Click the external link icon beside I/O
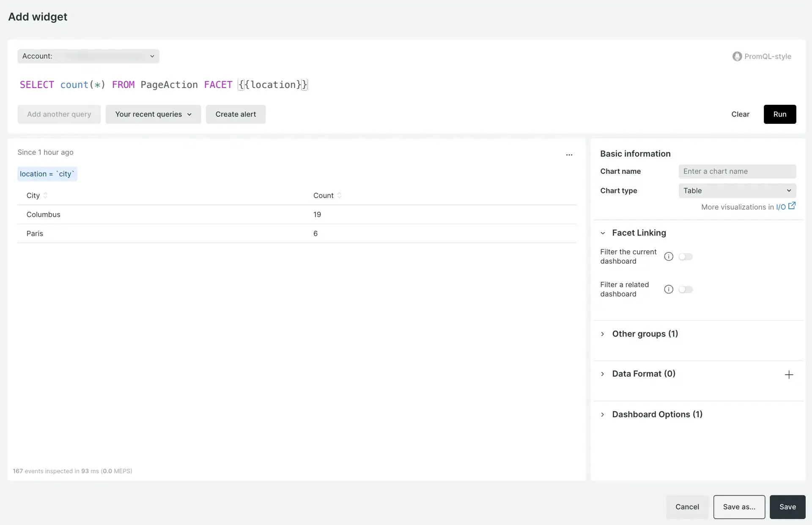 tap(792, 206)
